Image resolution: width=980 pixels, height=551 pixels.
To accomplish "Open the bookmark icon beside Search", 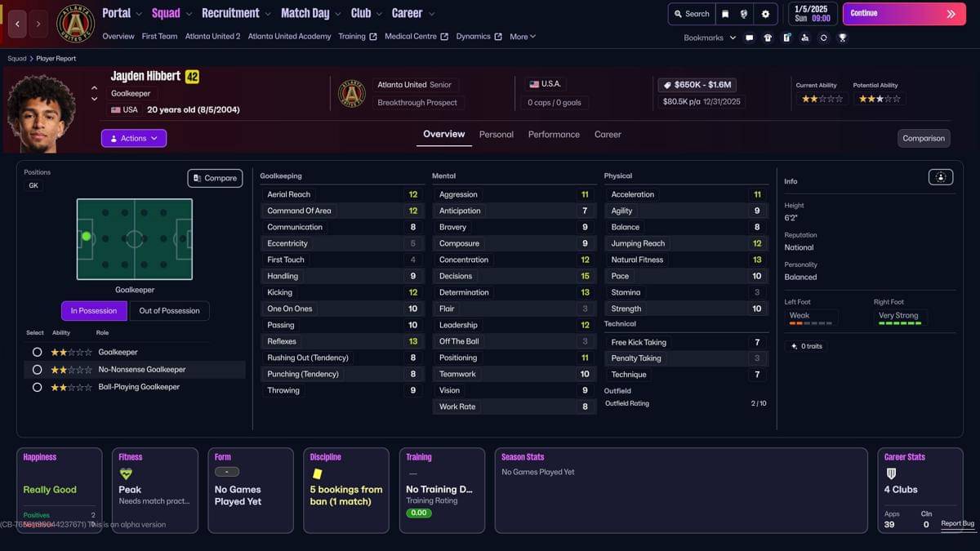I will [725, 14].
